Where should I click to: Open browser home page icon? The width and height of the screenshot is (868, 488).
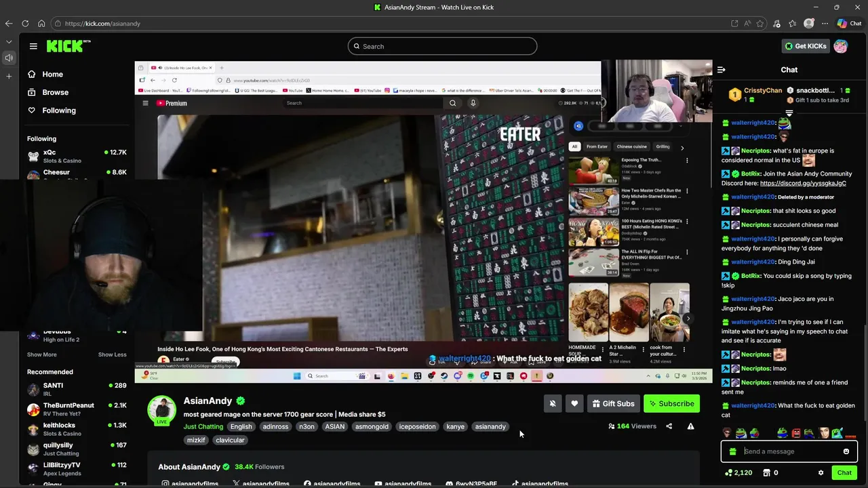pos(41,24)
